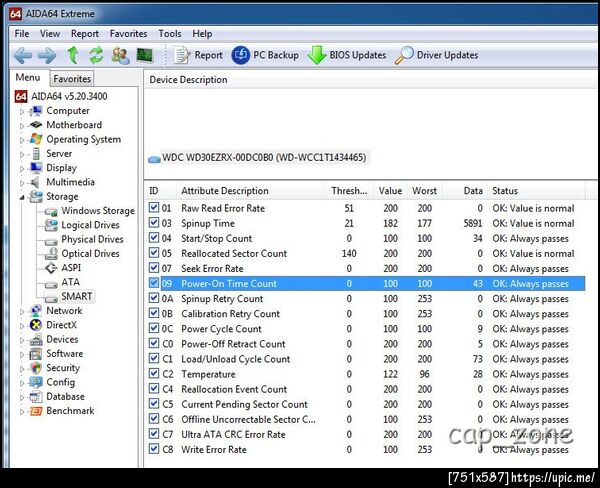Go forward with the blue right arrow

47,55
